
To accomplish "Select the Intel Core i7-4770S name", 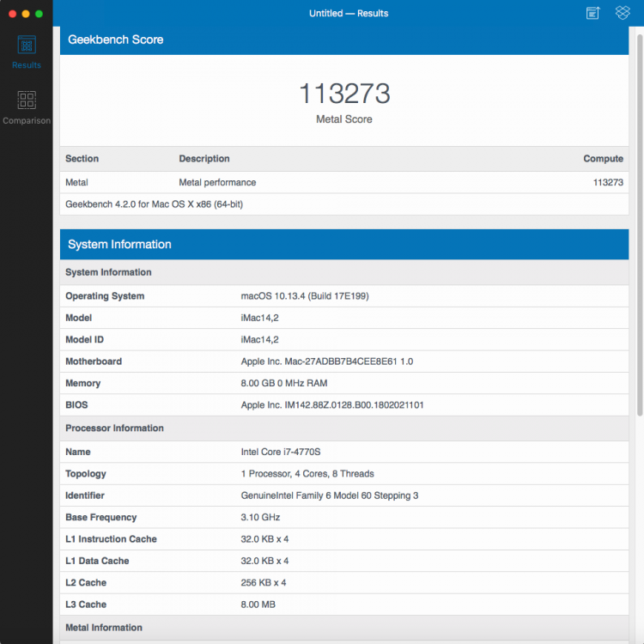I will 281,452.
